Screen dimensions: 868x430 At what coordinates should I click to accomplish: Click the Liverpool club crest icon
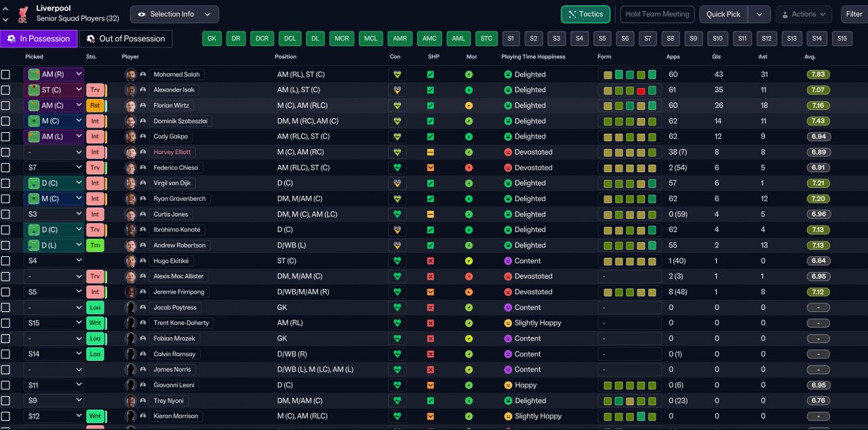point(24,13)
